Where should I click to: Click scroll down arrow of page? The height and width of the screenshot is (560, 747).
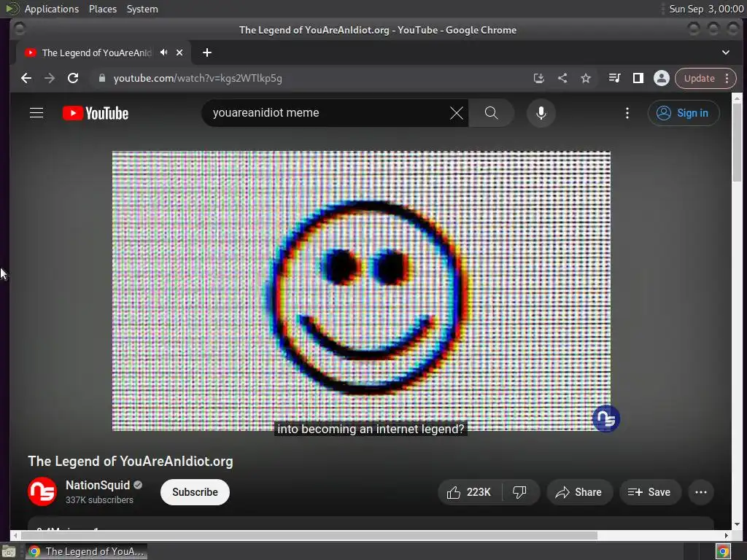[737, 524]
